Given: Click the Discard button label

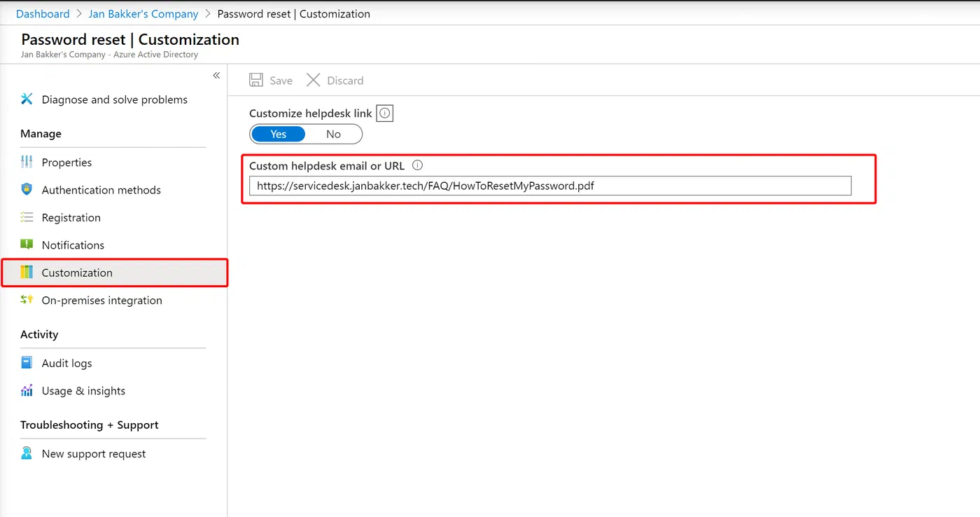Looking at the screenshot, I should tap(345, 81).
